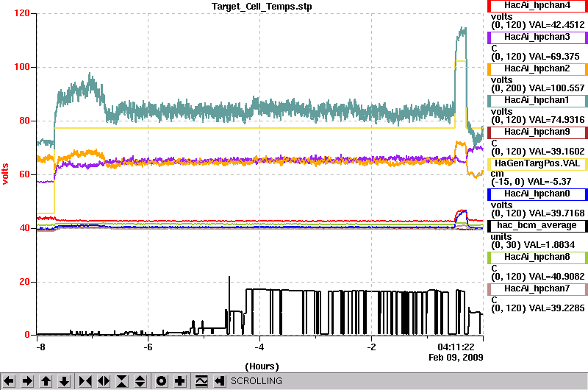Click the 20 tick label on the y-axis
This screenshot has height=390, width=588.
tap(24, 282)
